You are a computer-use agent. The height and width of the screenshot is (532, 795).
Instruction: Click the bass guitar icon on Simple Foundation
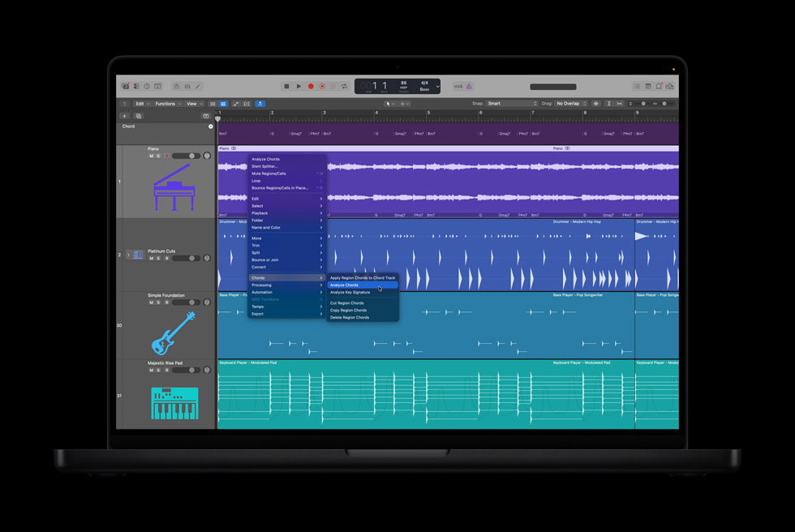[x=172, y=330]
